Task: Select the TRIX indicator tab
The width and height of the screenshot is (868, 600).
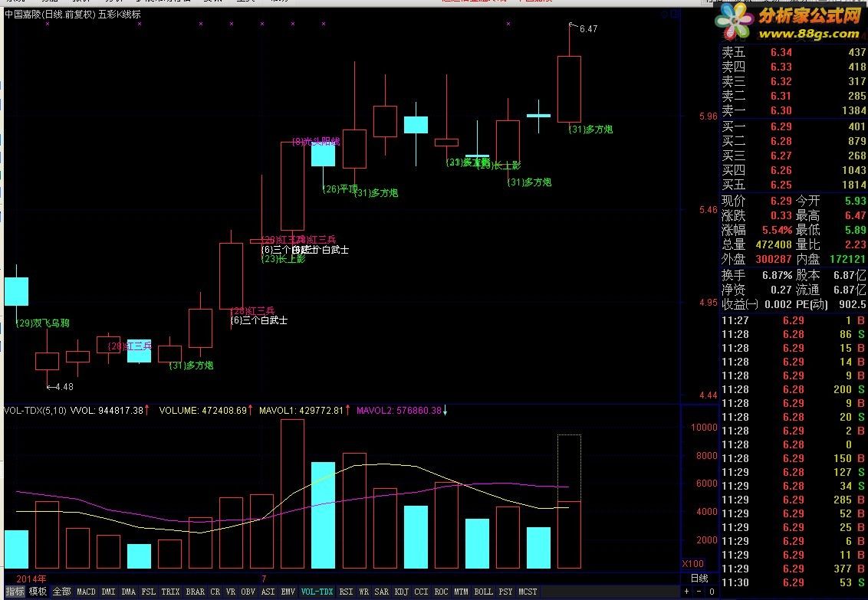Action: pyautogui.click(x=170, y=592)
